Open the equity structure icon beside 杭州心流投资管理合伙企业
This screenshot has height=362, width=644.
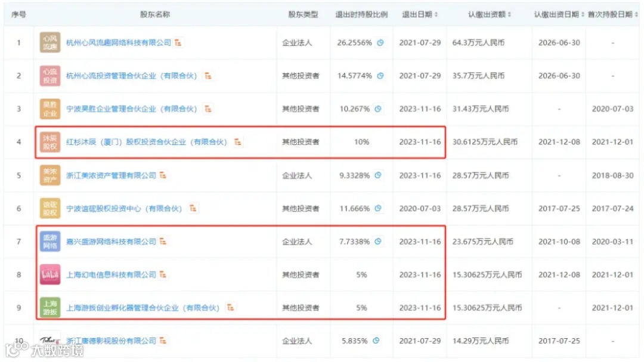[208, 76]
